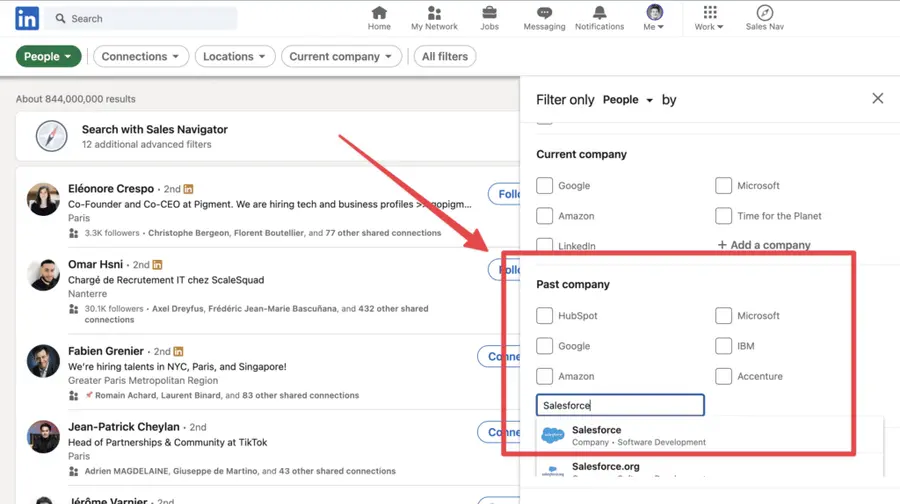900x504 pixels.
Task: Open Jean-Patrick Cheylan's profile name link
Action: point(123,427)
